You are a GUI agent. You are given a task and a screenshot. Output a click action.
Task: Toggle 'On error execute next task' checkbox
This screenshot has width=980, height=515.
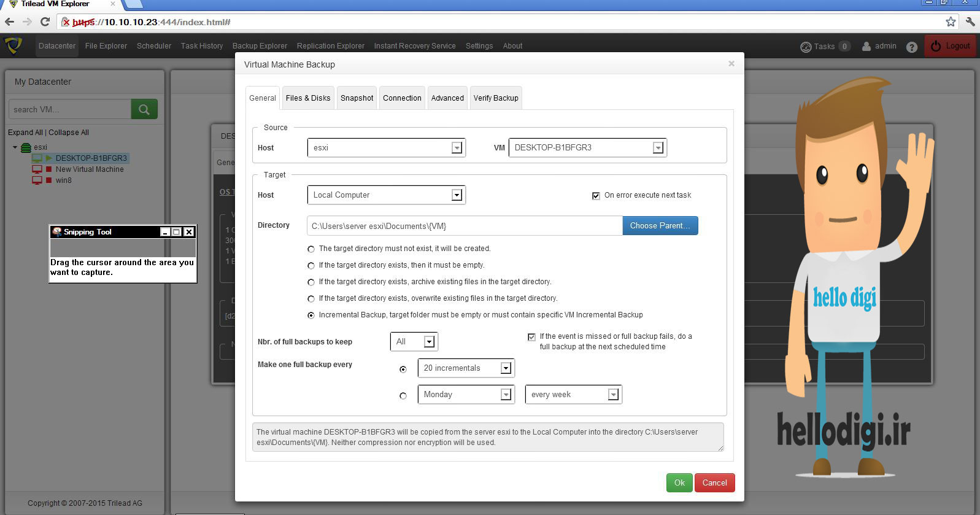[596, 196]
